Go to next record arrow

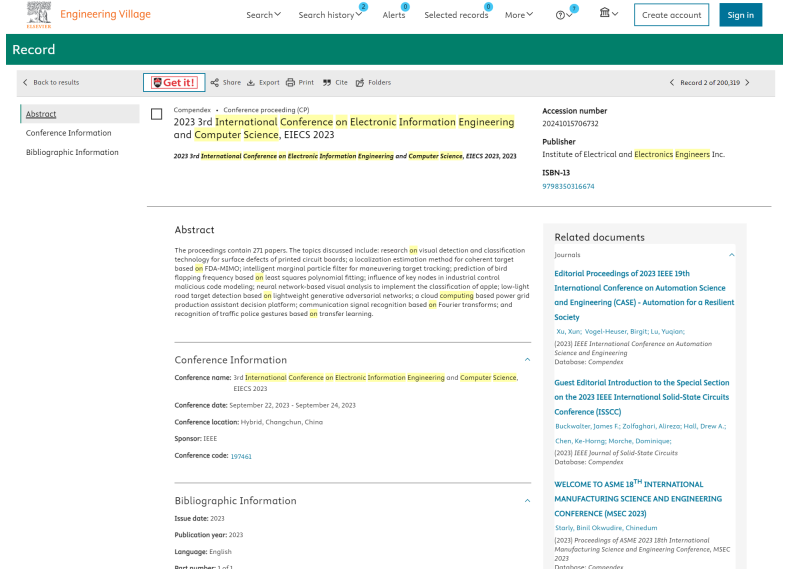tap(747, 83)
